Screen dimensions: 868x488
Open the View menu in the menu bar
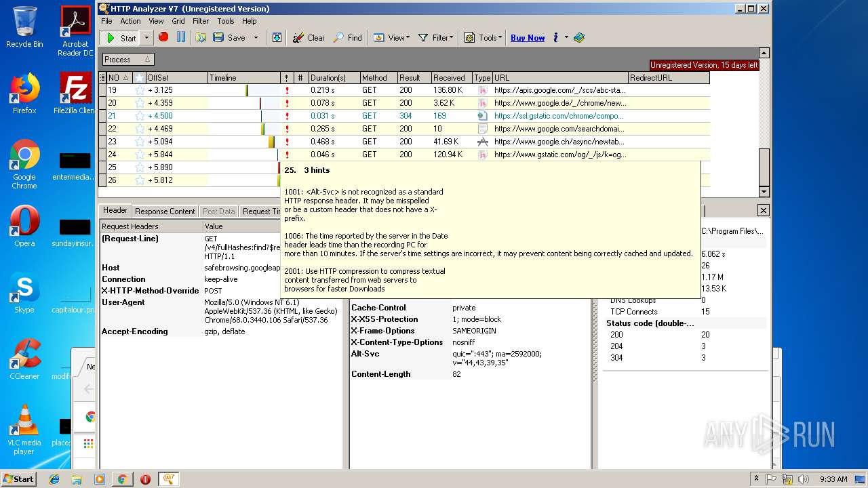click(157, 21)
